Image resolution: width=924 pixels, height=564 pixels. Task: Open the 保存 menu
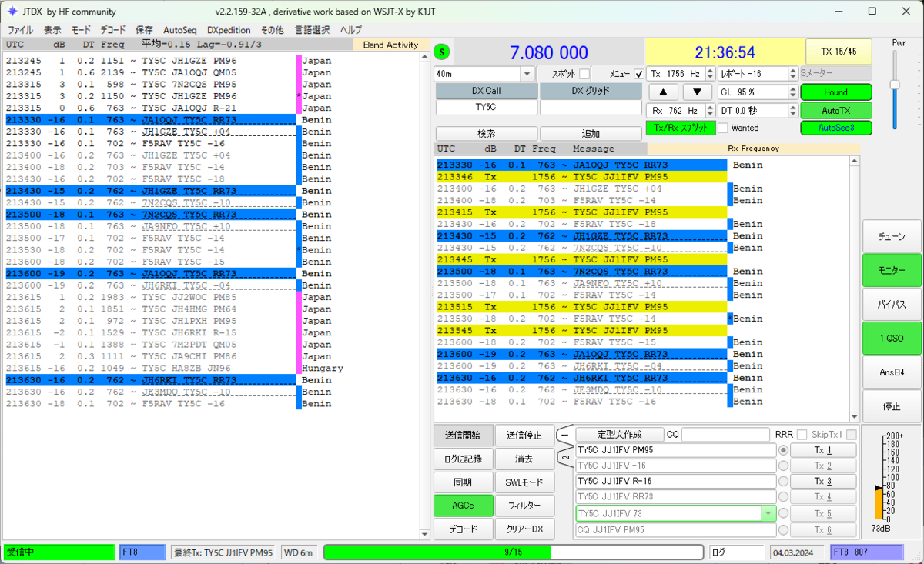[144, 30]
